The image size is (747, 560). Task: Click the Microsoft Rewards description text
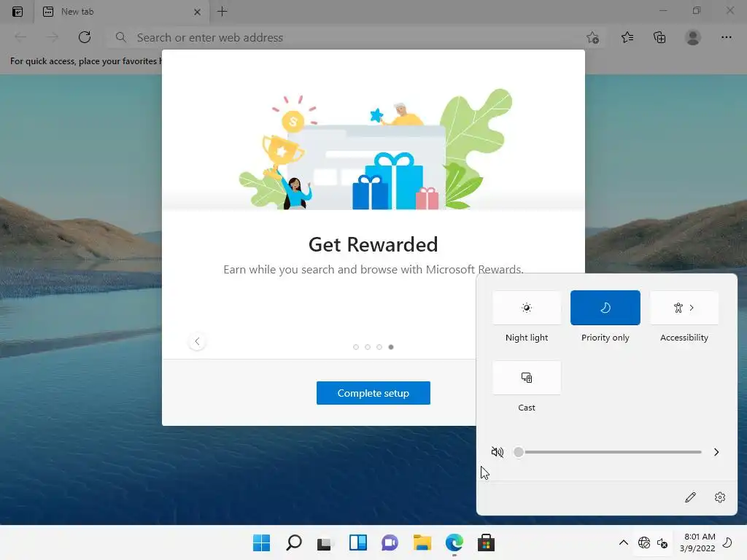tap(373, 270)
